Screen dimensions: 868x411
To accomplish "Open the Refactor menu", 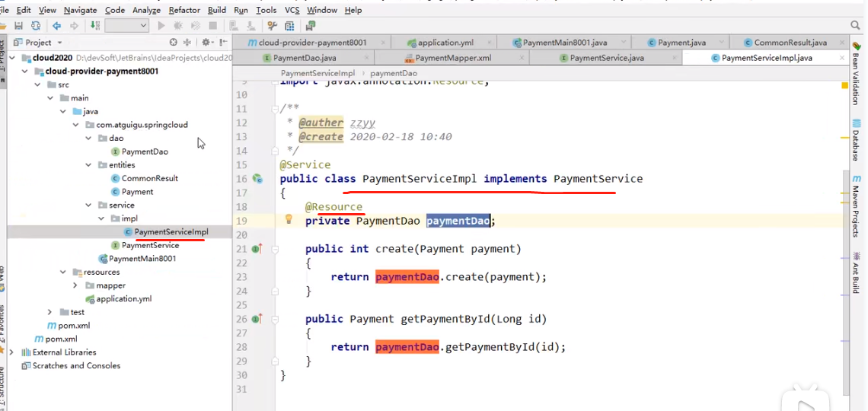I will pyautogui.click(x=185, y=10).
